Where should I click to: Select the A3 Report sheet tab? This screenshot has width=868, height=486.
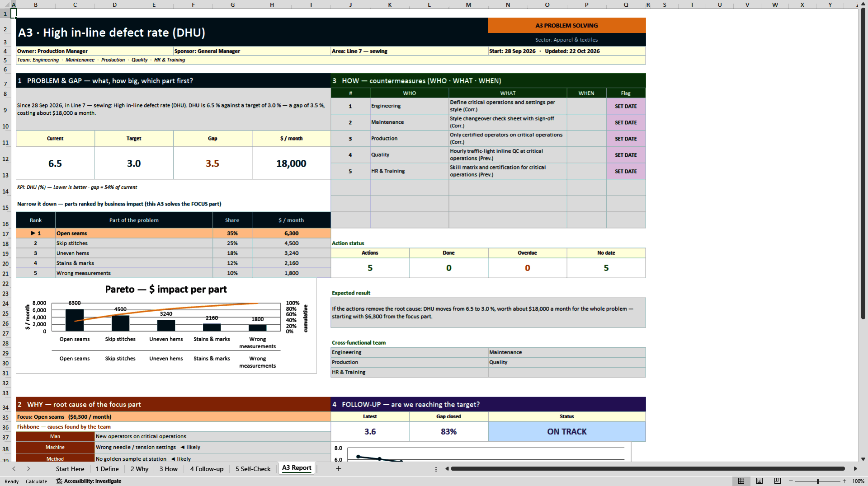[297, 468]
